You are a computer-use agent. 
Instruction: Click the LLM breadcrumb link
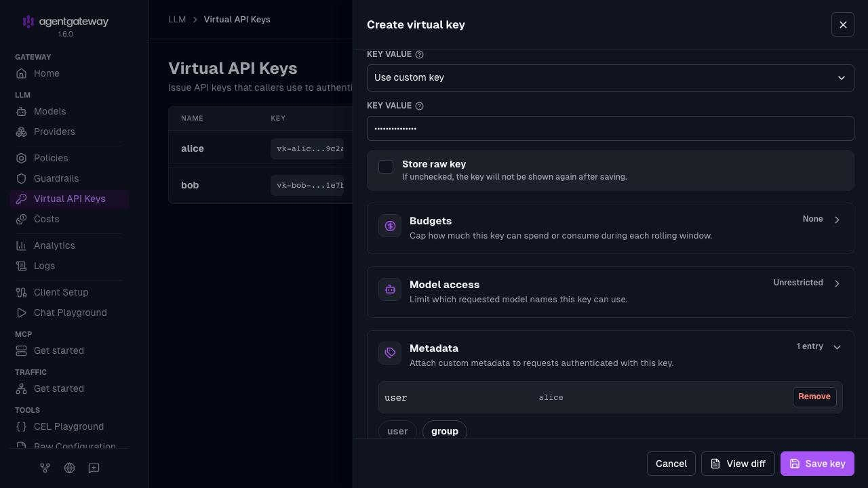point(177,19)
